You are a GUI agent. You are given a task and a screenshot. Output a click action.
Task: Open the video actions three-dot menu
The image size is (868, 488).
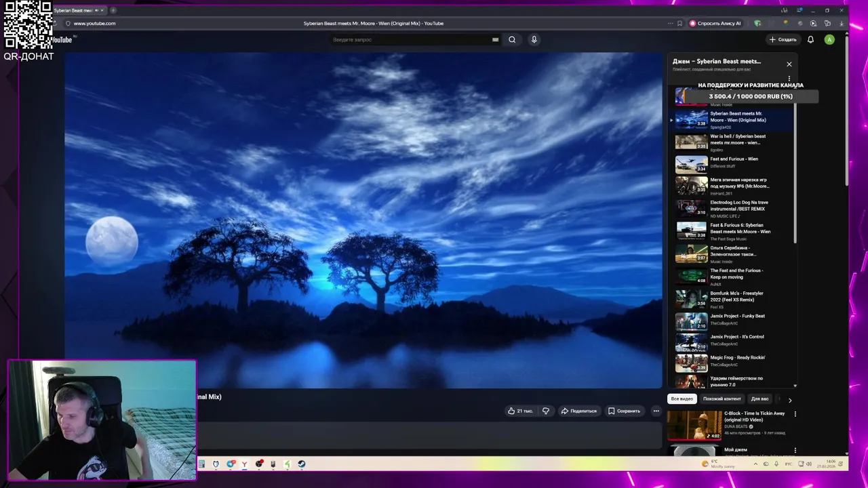656,411
